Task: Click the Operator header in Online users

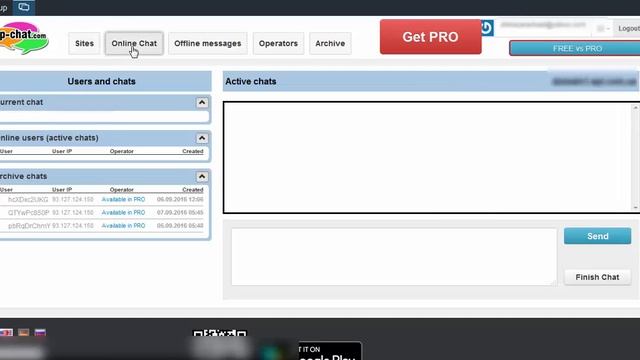Action: click(x=122, y=151)
